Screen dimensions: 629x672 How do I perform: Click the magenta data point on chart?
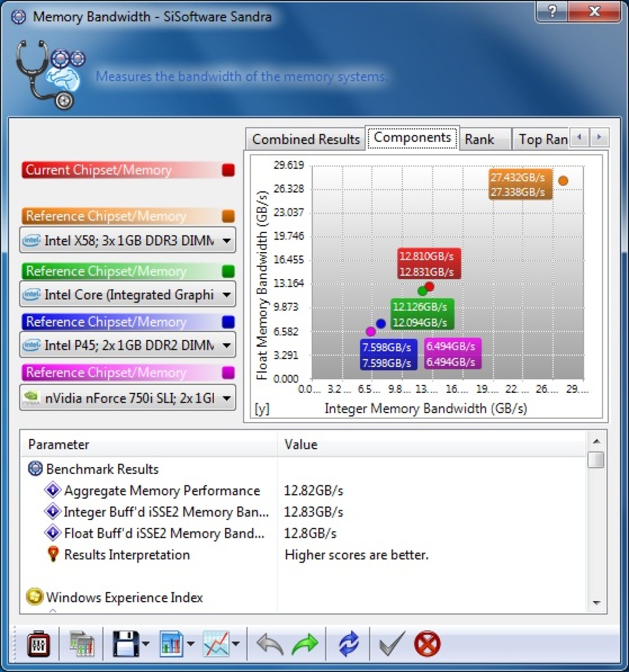coord(371,331)
